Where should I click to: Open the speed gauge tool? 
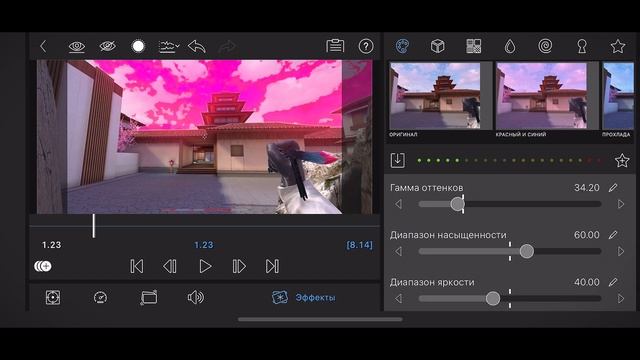pos(100,298)
